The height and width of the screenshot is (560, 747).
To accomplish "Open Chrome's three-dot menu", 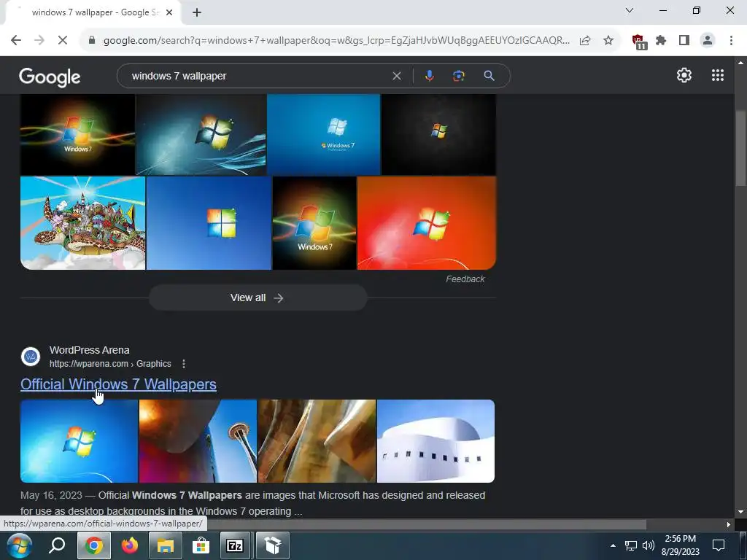I will pyautogui.click(x=731, y=41).
